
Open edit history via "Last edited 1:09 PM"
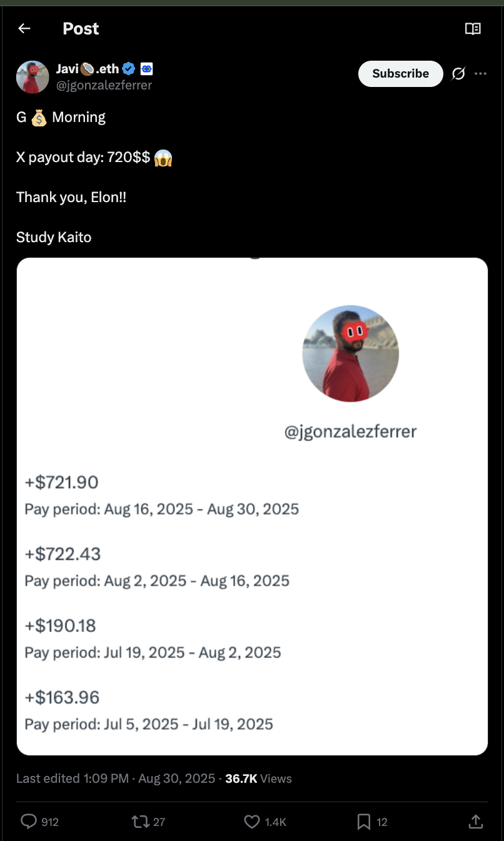point(72,778)
